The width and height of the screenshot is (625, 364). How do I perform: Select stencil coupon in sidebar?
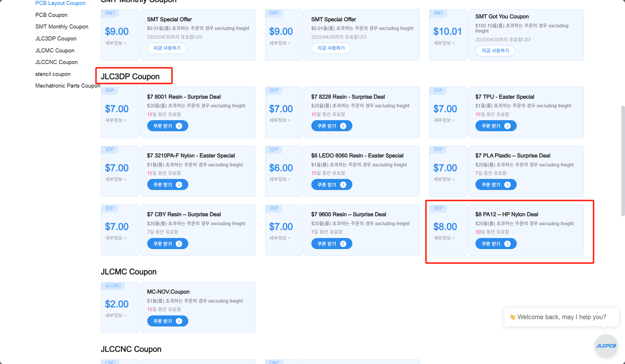pyautogui.click(x=53, y=74)
